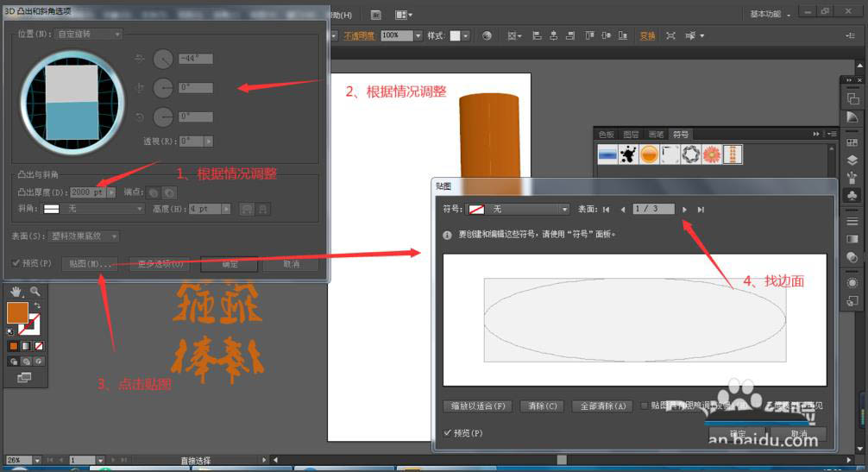Select the orange sphere symbol
Image resolution: width=868 pixels, height=472 pixels.
(650, 154)
